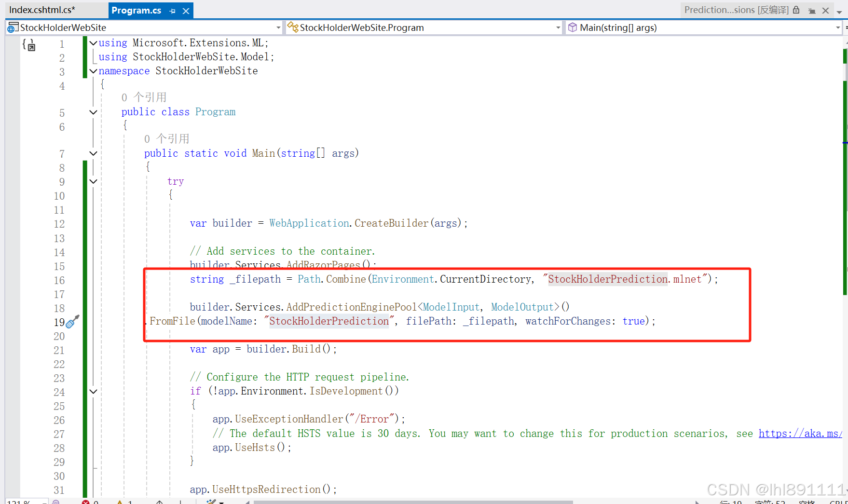Click the '0 个引用' lens above class Program
This screenshot has height=504, width=848.
tap(144, 97)
